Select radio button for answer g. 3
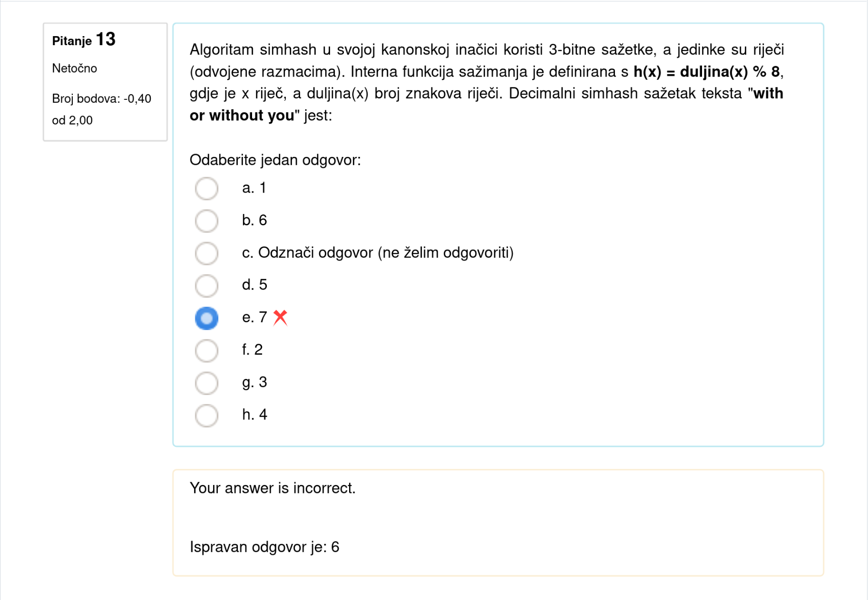The width and height of the screenshot is (868, 600). (206, 383)
